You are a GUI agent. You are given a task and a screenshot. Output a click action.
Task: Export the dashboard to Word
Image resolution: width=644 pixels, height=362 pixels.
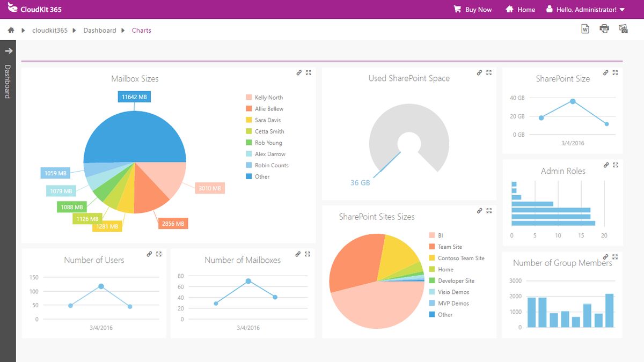pyautogui.click(x=584, y=28)
